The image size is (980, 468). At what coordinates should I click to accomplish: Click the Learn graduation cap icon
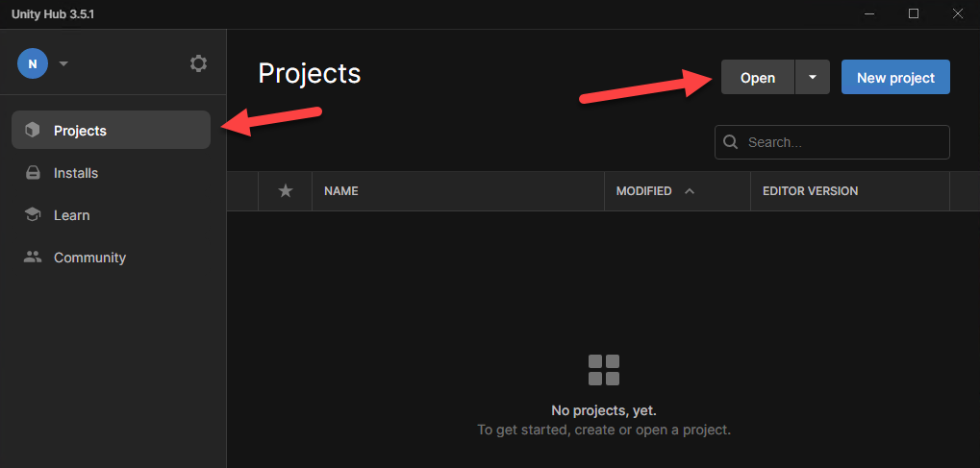(33, 215)
